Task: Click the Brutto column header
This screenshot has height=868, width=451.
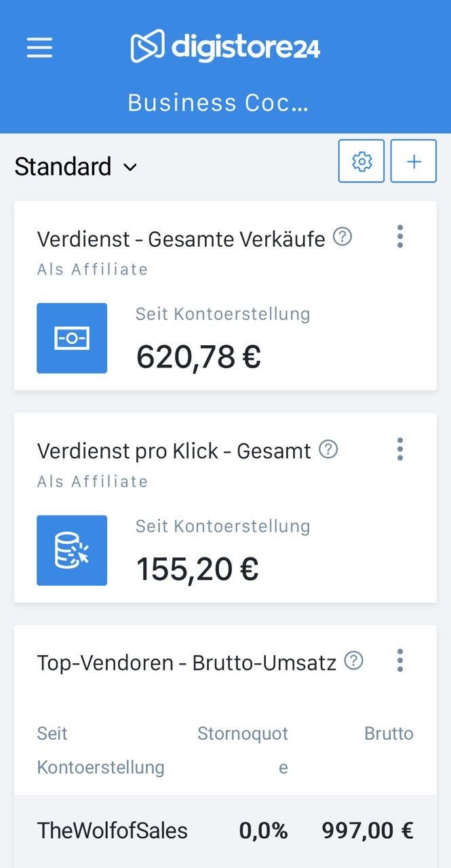Action: pos(389,734)
